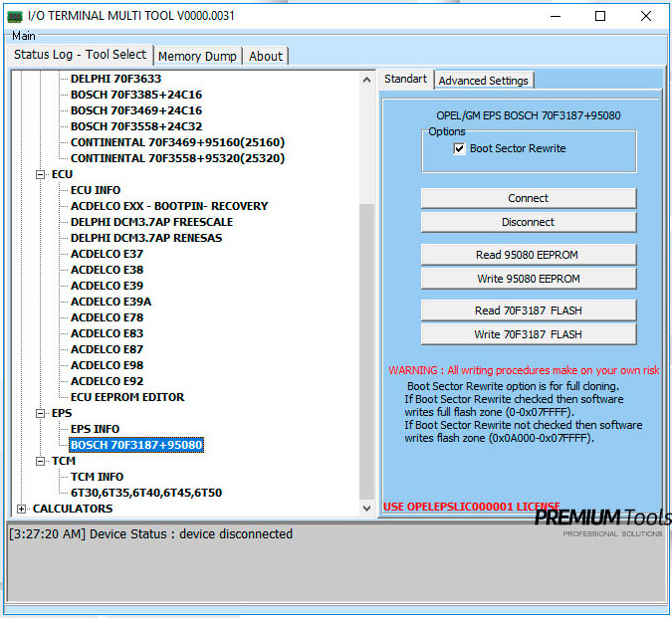The width and height of the screenshot is (672, 618).
Task: Select ACDELCO E37 in tree
Action: (x=107, y=254)
